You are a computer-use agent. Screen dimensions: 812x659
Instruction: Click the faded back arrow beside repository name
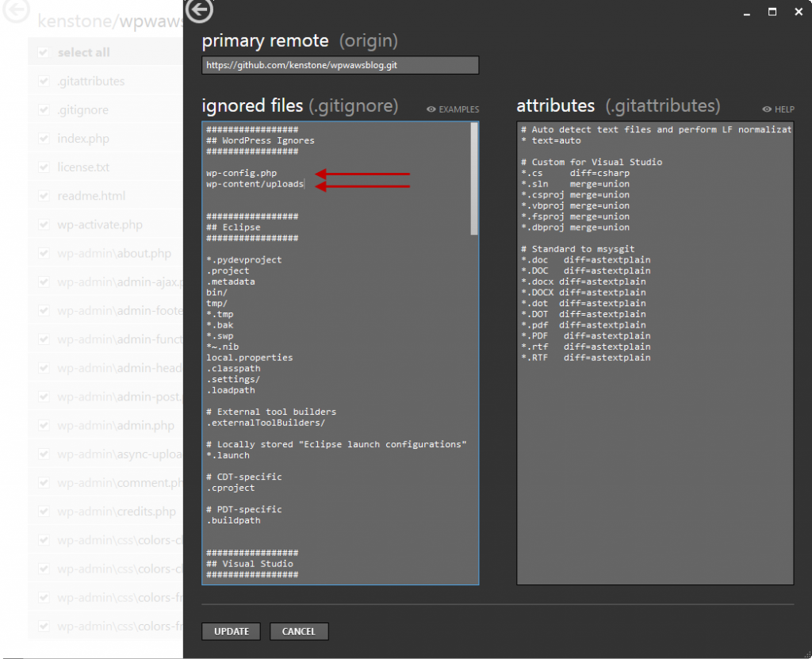(x=17, y=10)
